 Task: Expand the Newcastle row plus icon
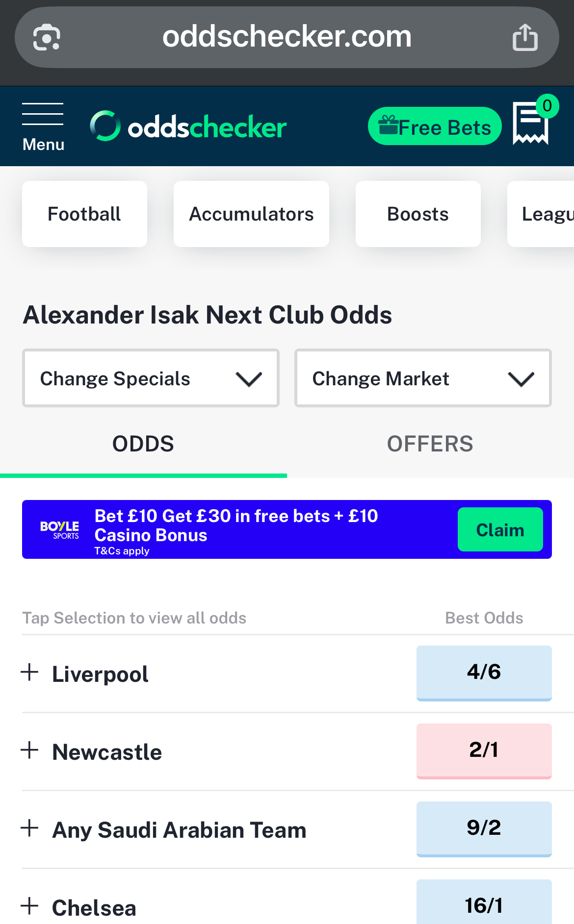pyautogui.click(x=30, y=750)
